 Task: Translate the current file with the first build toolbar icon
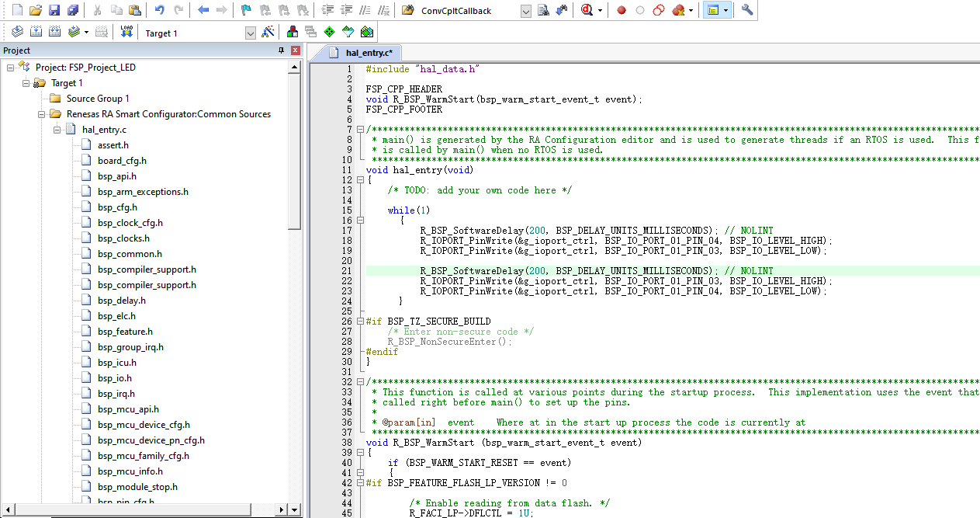tap(17, 32)
